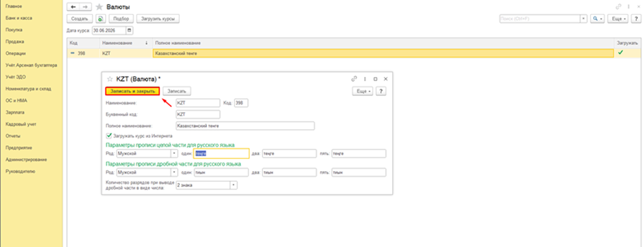The image size is (644, 247).
Task: Click Записать и закрыть button
Action: coord(132,91)
